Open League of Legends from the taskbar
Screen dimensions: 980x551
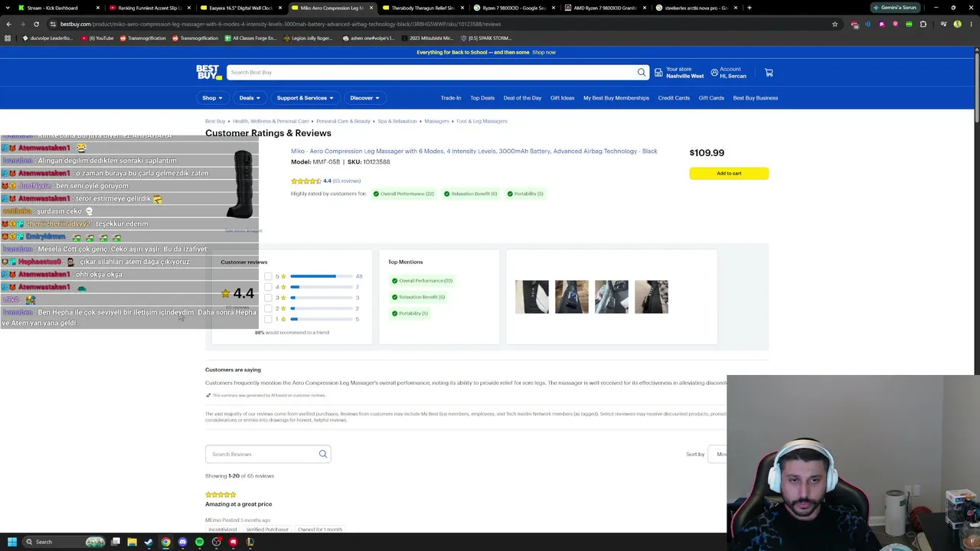pyautogui.click(x=250, y=542)
